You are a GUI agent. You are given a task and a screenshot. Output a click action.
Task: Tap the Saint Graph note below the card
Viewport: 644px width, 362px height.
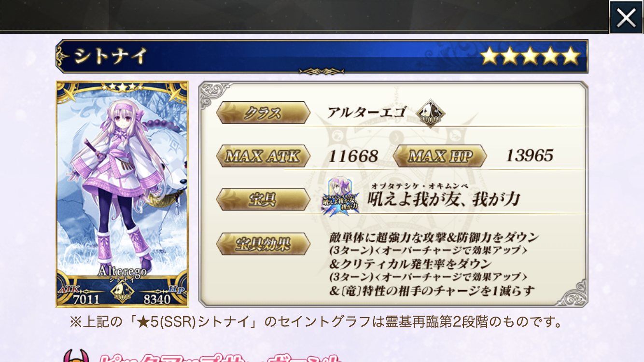pos(316,322)
